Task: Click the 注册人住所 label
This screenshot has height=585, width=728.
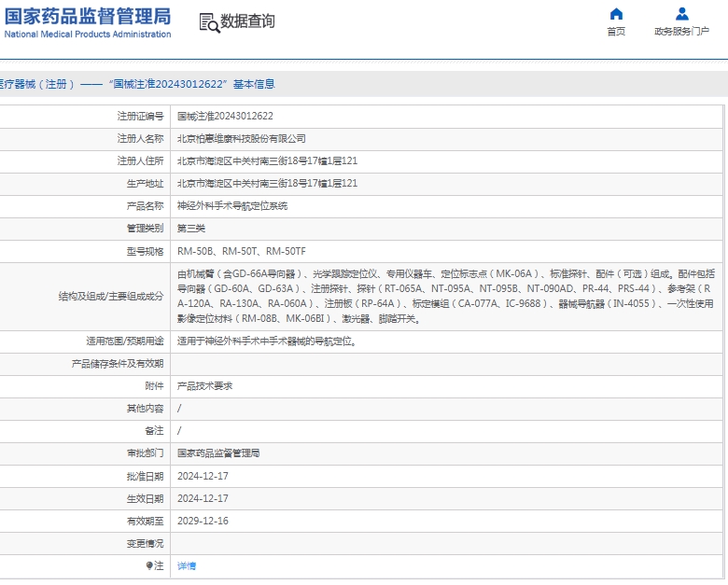Action: (140, 160)
